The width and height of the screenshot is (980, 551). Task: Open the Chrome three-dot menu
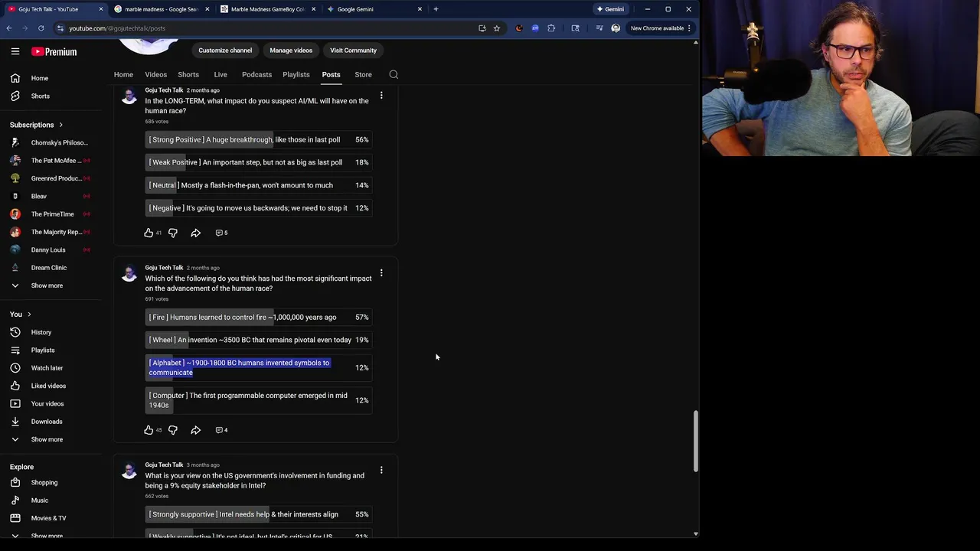689,28
